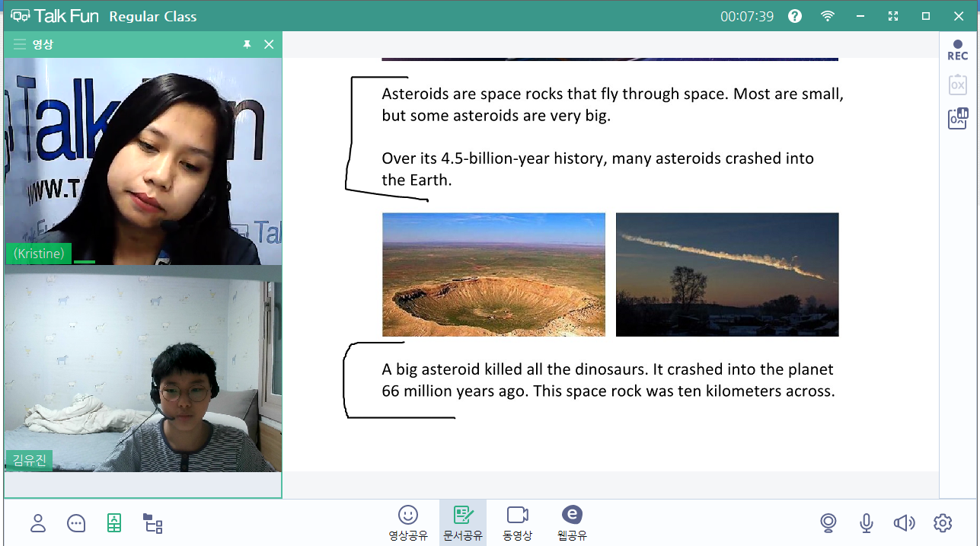
Task: Click the REC recording indicator
Action: [x=957, y=51]
